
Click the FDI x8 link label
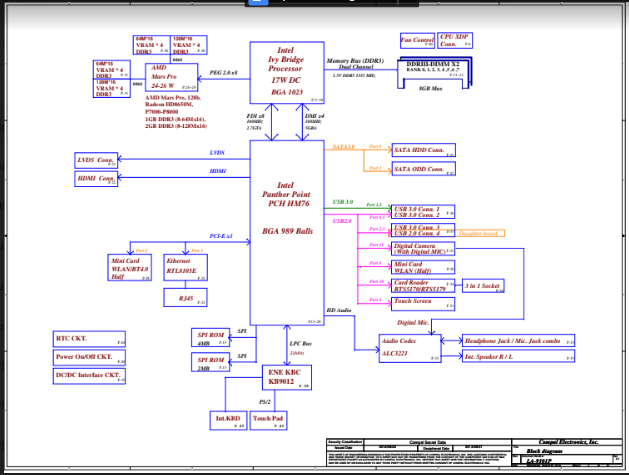pos(255,116)
